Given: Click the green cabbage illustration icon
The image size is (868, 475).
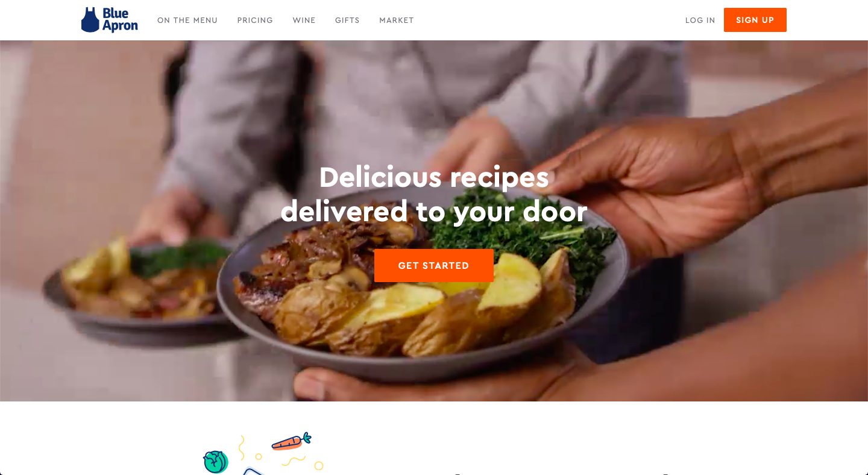Looking at the screenshot, I should [215, 462].
